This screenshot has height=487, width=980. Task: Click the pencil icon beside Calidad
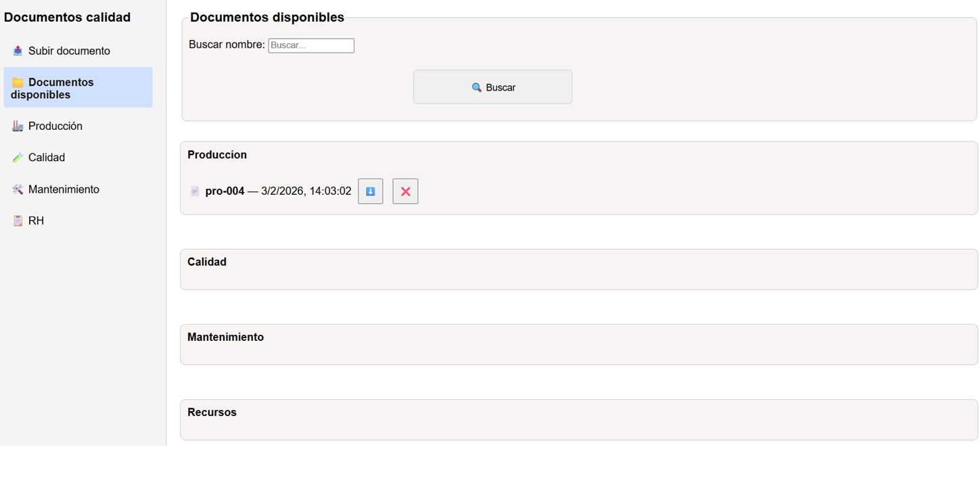coord(18,157)
